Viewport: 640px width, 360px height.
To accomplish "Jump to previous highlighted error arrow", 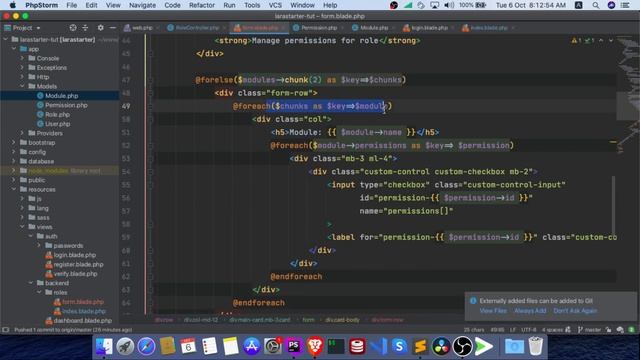I will (x=601, y=40).
